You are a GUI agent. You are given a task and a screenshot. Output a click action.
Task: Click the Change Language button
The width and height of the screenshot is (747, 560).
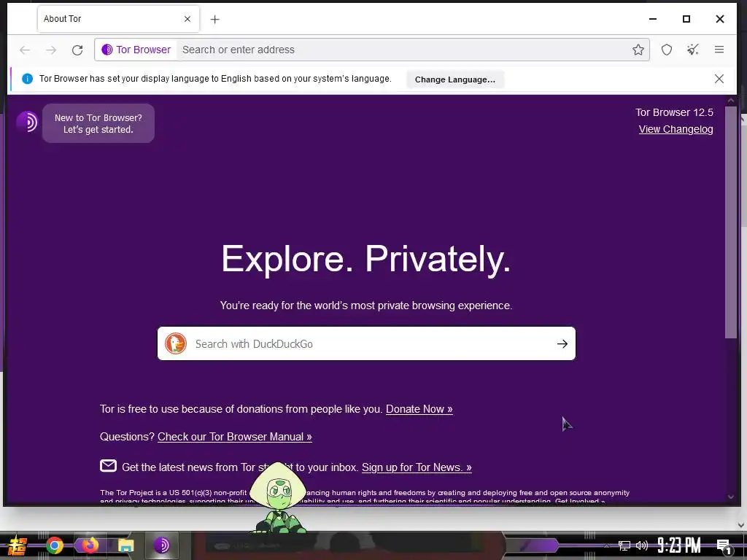pyautogui.click(x=455, y=79)
